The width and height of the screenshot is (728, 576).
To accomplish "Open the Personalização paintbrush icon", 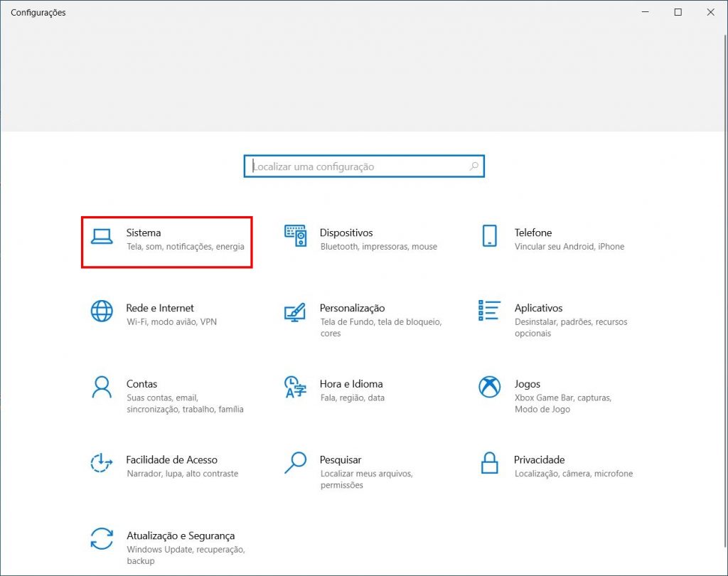I will 295,312.
